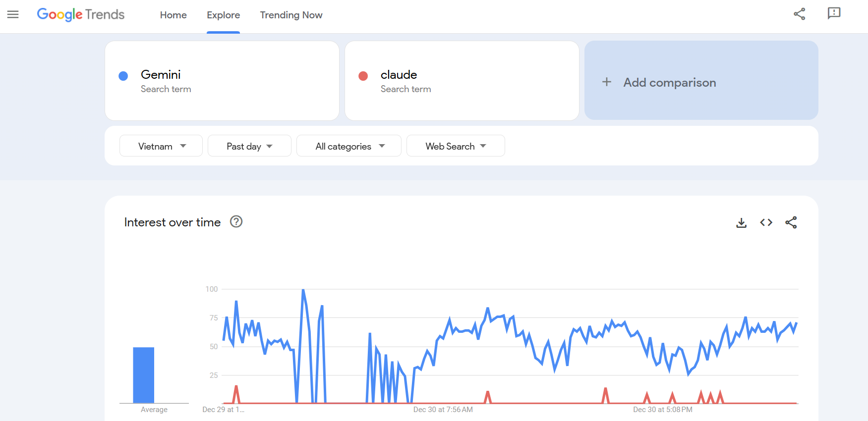
Task: Open the Vietnam region dropdown
Action: coord(161,146)
